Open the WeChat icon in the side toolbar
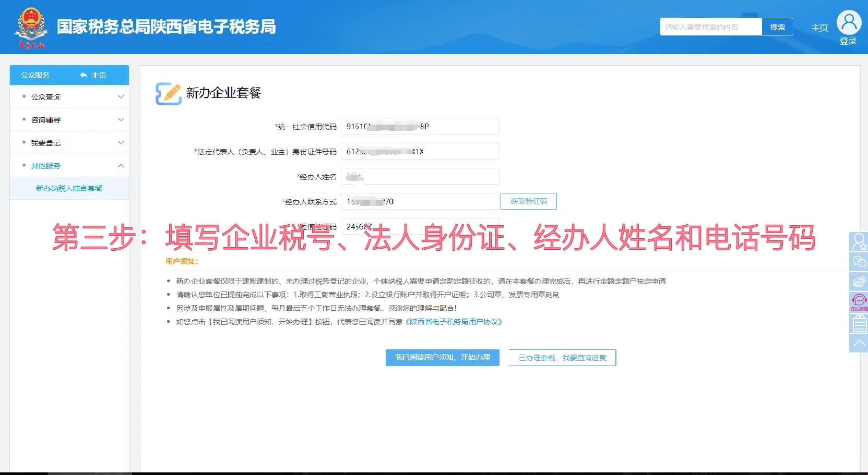This screenshot has width=868, height=475. tap(859, 262)
